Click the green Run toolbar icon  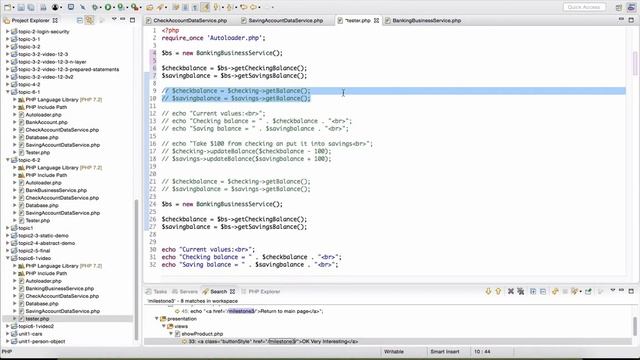108,7
